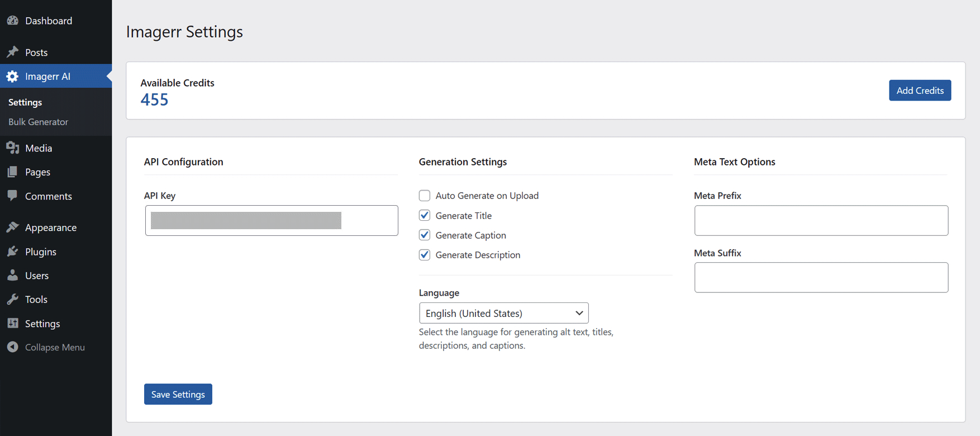Click the Appearance paintbrush icon
Viewport: 980px width, 436px height.
tap(13, 227)
